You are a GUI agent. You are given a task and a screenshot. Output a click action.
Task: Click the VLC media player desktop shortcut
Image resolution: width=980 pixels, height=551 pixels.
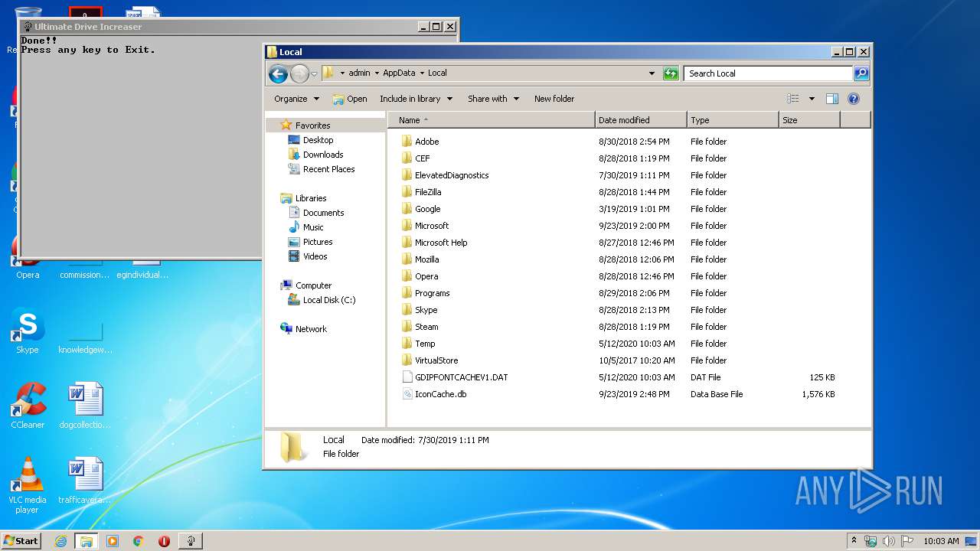coord(28,485)
